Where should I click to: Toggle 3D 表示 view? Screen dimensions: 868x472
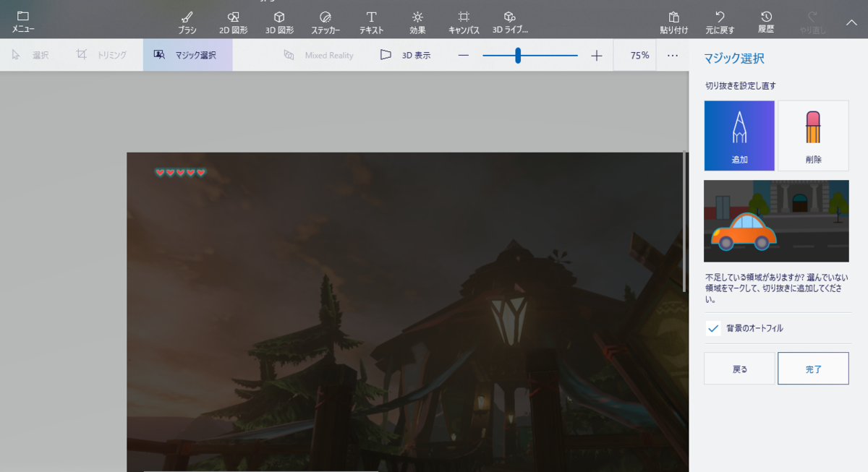click(x=405, y=55)
